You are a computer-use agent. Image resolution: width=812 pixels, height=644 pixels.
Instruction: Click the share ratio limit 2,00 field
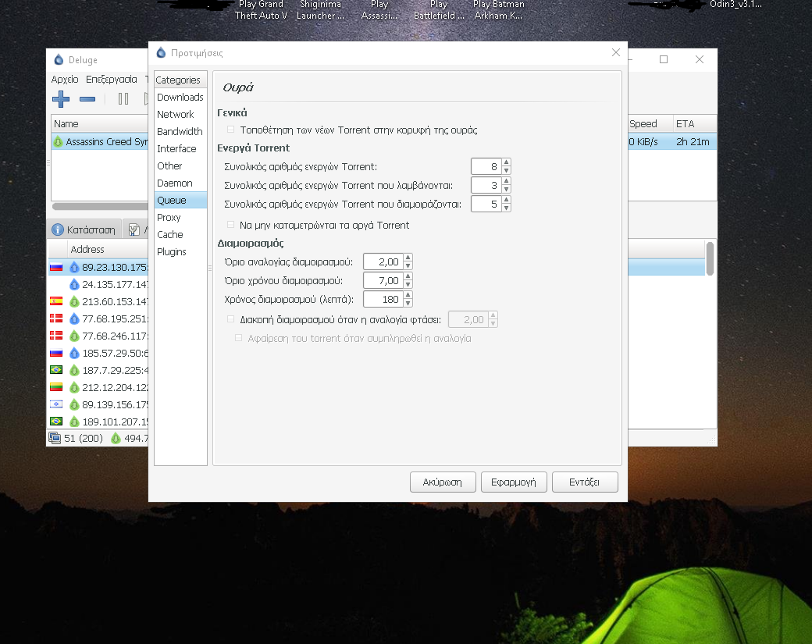[383, 262]
